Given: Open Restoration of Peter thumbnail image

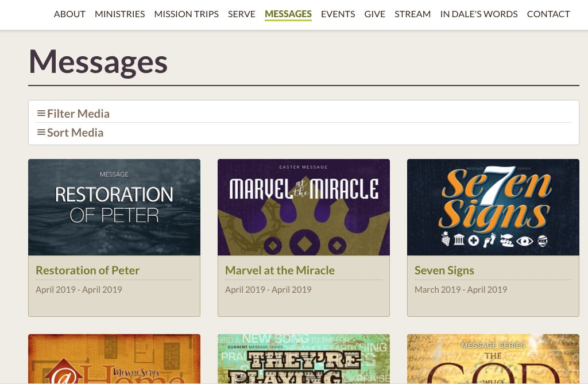Looking at the screenshot, I should (114, 207).
